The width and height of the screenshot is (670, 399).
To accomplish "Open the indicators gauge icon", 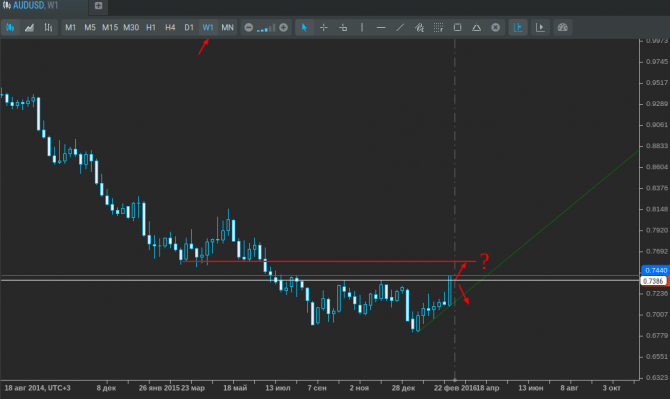I will point(562,28).
